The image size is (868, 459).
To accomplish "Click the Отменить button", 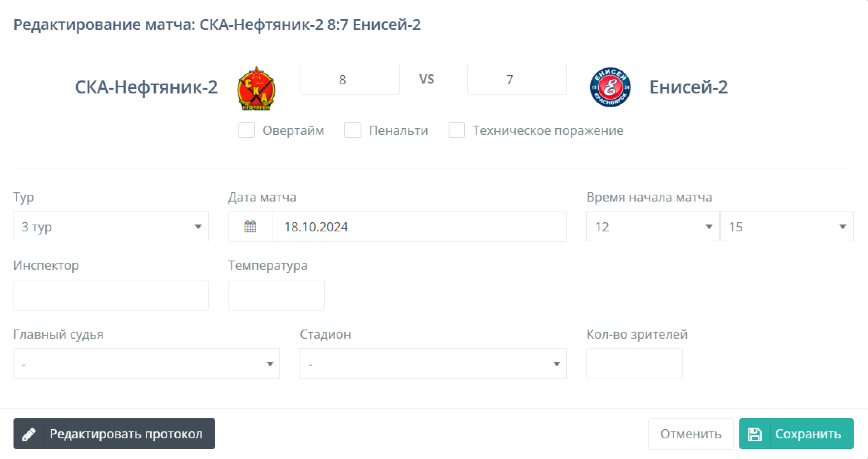I will tap(690, 434).
